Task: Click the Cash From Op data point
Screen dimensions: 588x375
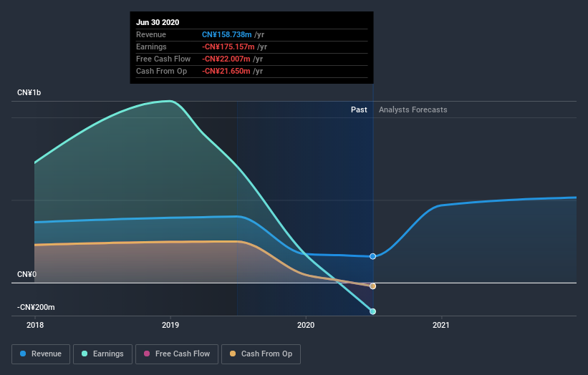Action: click(372, 286)
